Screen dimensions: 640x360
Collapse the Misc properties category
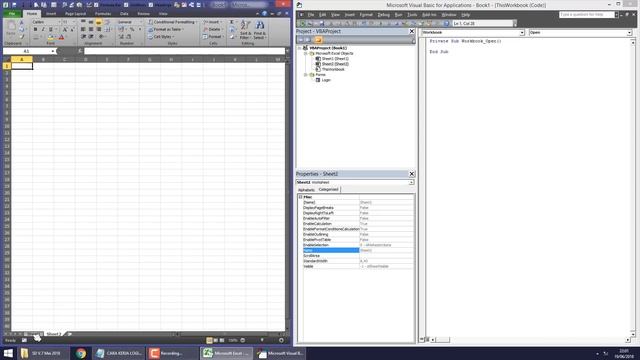[x=300, y=197]
